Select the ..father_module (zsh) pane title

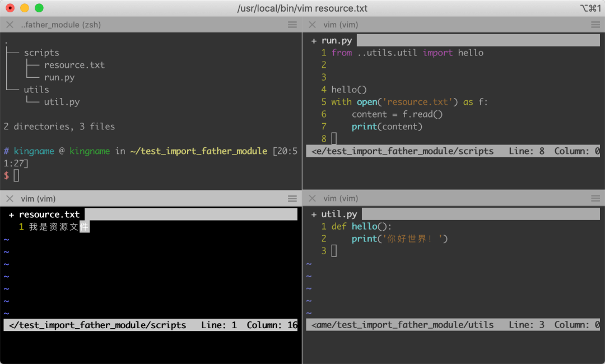pos(61,25)
